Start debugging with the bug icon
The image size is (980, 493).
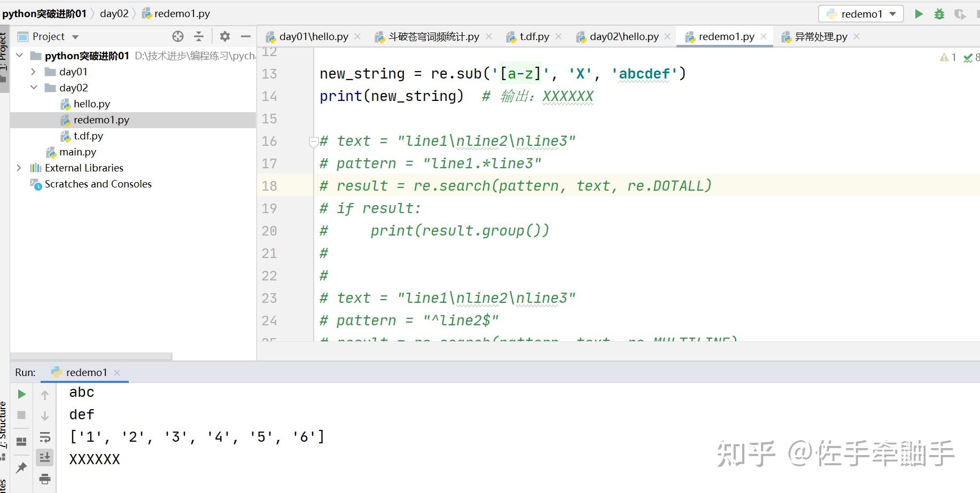pyautogui.click(x=939, y=14)
